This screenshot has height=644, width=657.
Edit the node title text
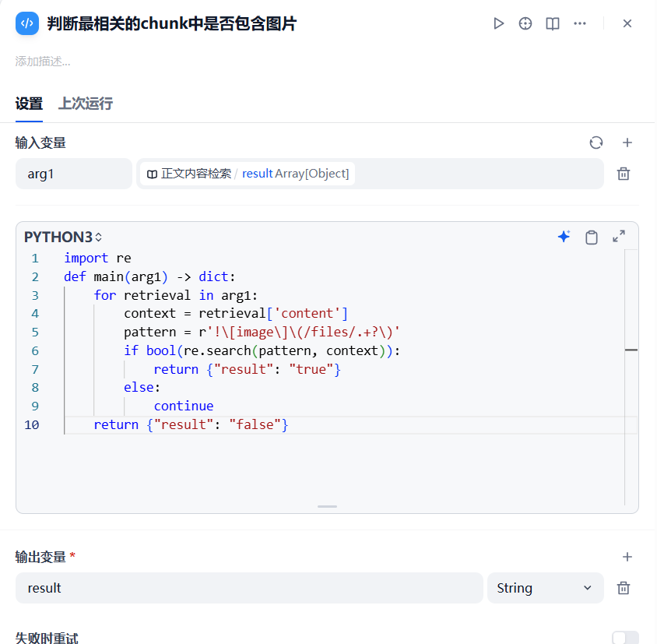(172, 23)
